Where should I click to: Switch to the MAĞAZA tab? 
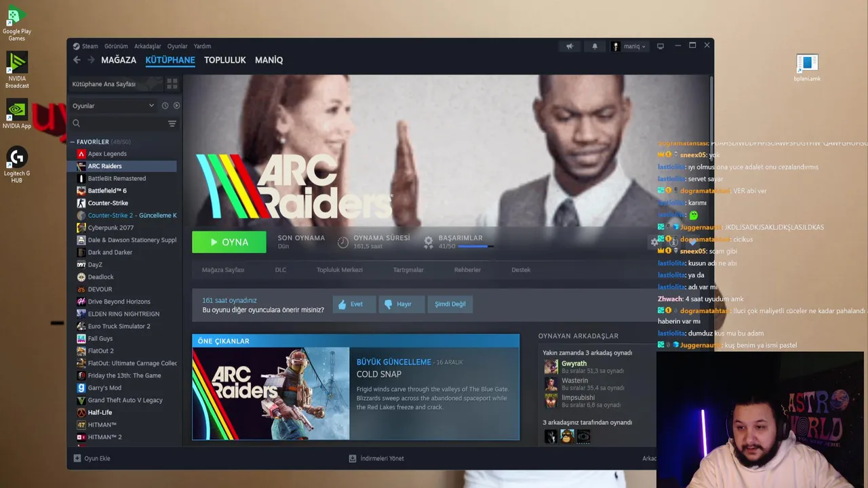(x=119, y=60)
